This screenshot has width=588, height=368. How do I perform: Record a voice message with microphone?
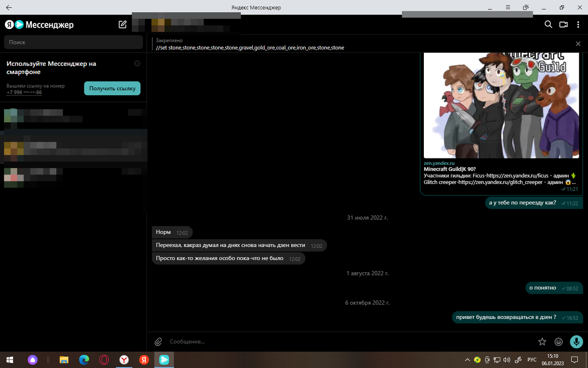pos(576,342)
